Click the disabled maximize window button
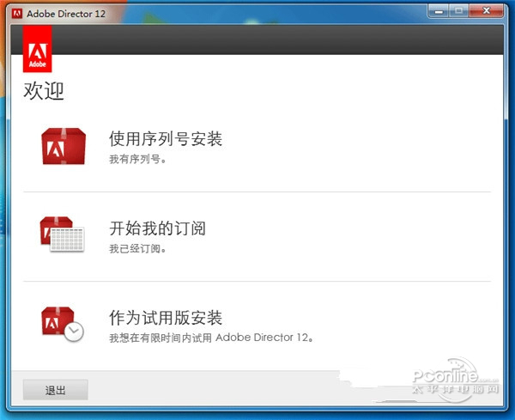The image size is (515, 420). click(459, 11)
